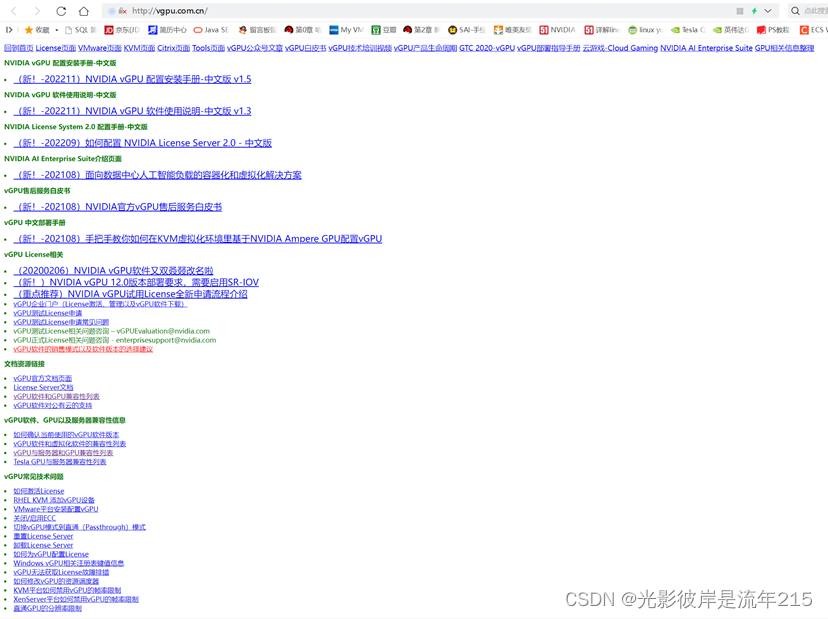
Task: Open the 唯美友邻 bookmark
Action: pyautogui.click(x=513, y=30)
